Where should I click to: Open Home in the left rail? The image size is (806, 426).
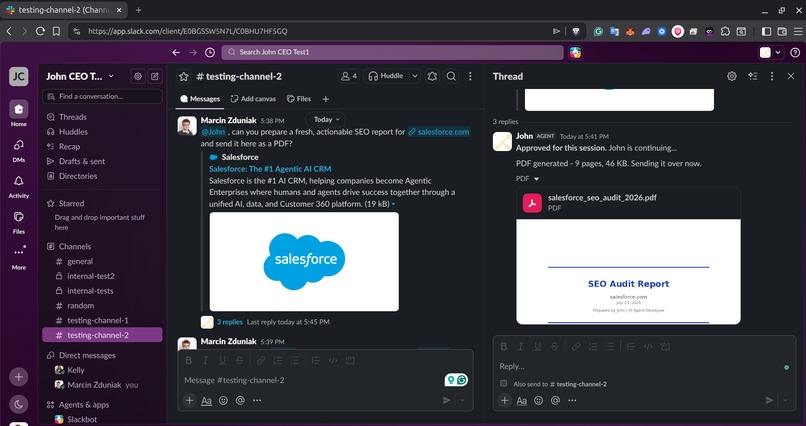(x=19, y=113)
